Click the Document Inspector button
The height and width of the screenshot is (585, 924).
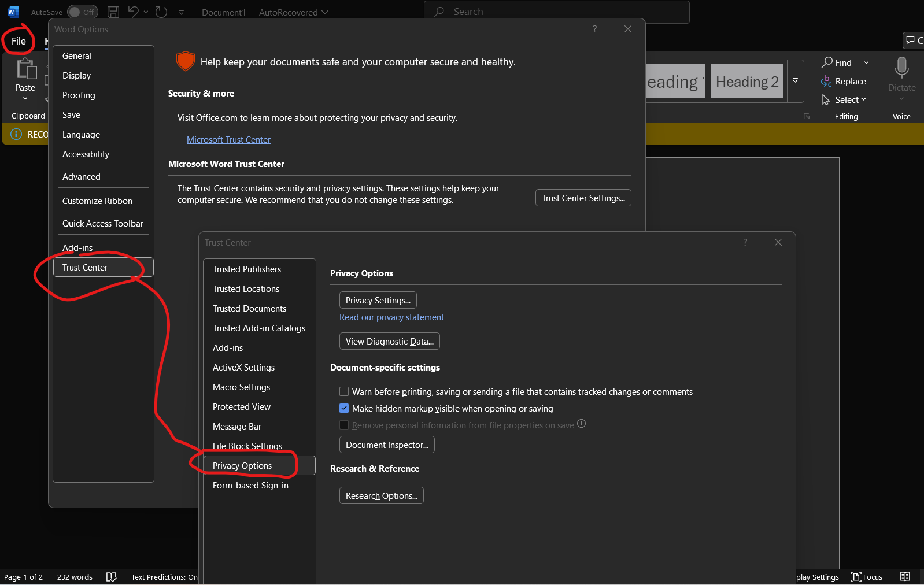pyautogui.click(x=387, y=445)
